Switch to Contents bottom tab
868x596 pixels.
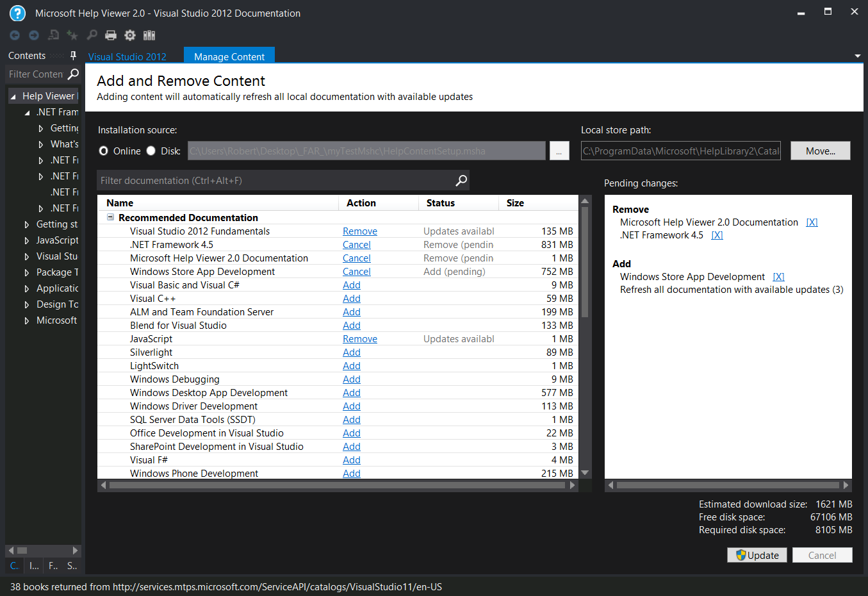pyautogui.click(x=14, y=566)
